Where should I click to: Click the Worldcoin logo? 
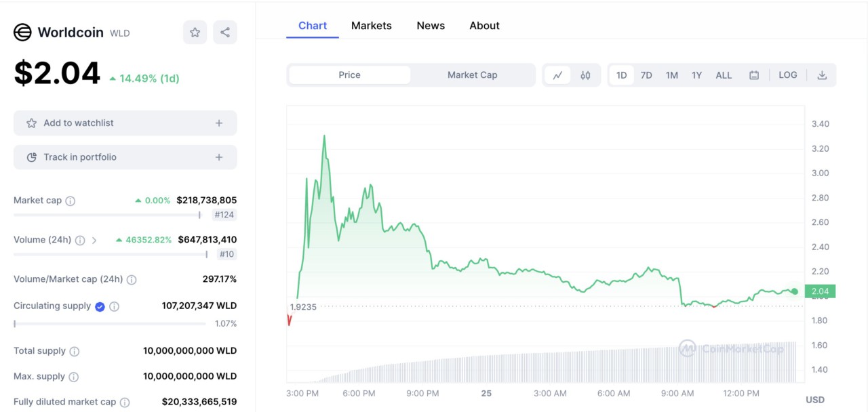coord(22,32)
